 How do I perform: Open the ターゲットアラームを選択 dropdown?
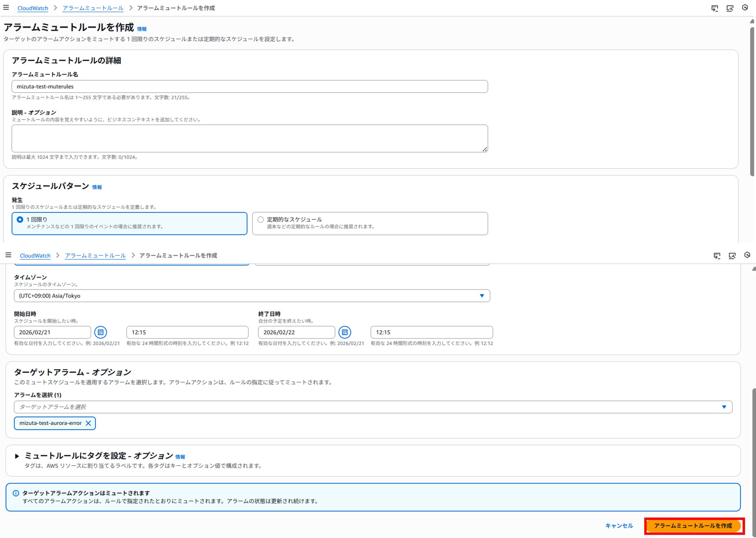[373, 407]
